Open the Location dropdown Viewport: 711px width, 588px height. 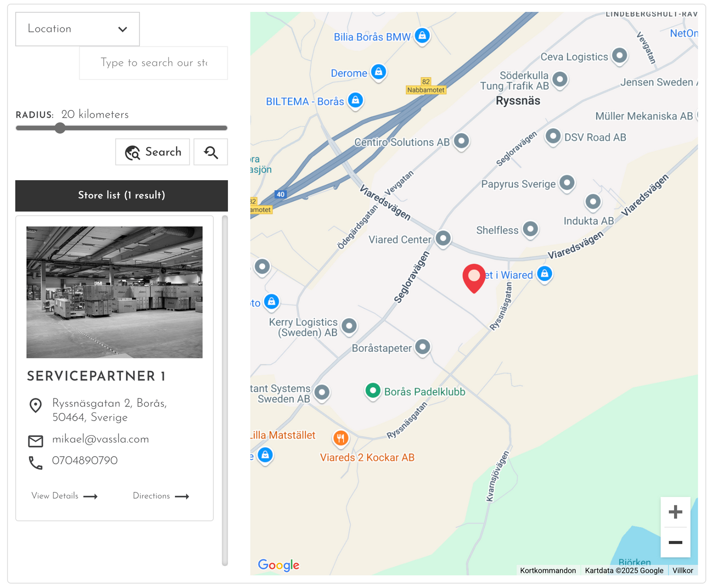pos(78,29)
